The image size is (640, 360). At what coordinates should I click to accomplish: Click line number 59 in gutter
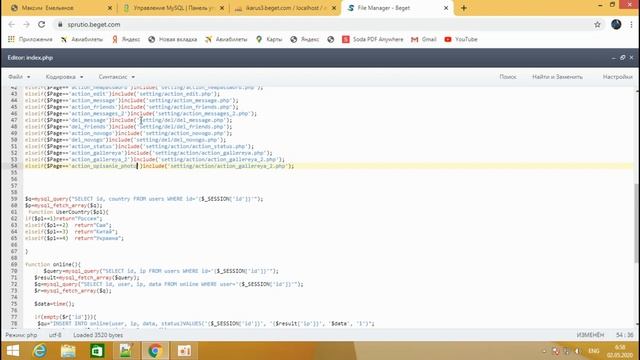tap(14, 199)
